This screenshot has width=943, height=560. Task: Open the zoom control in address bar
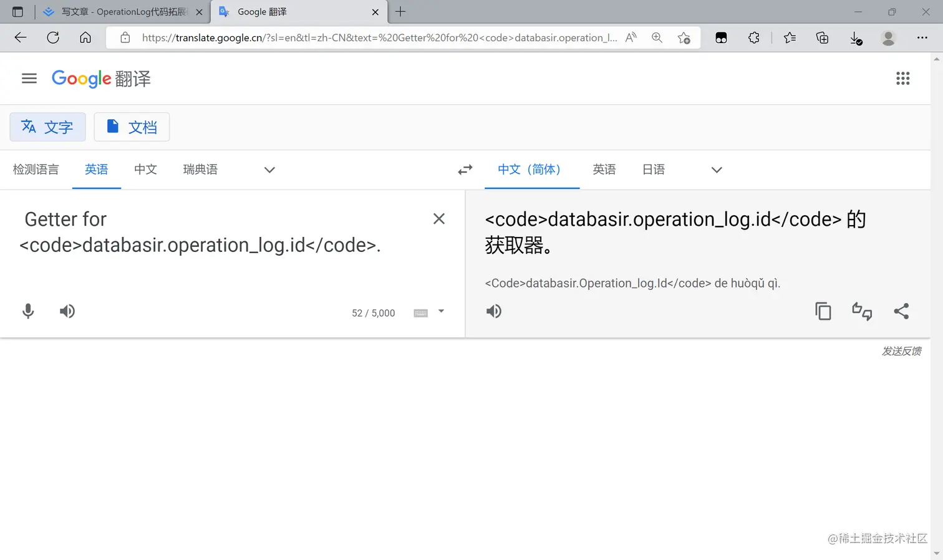pos(657,37)
